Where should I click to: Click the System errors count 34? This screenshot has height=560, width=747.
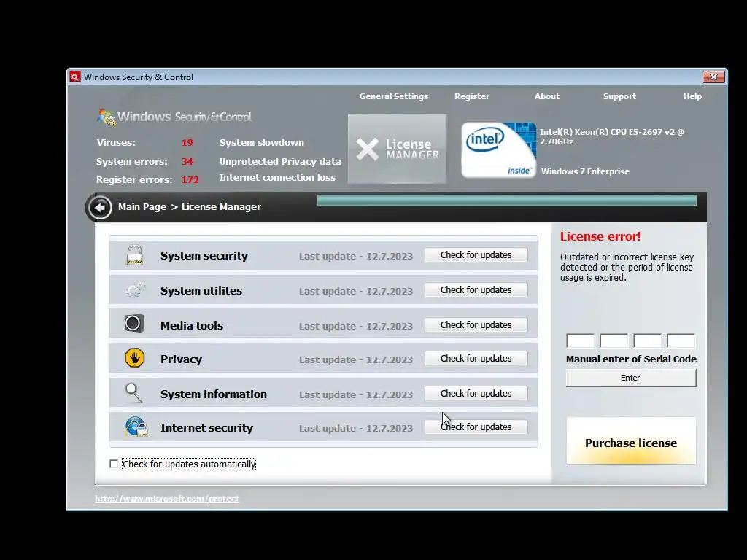187,161
